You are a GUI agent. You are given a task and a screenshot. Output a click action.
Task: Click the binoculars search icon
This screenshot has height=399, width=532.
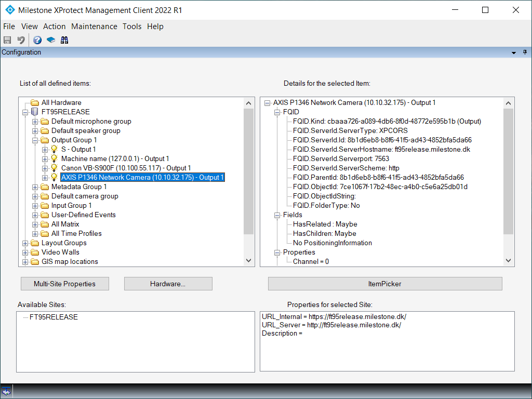[x=64, y=40]
